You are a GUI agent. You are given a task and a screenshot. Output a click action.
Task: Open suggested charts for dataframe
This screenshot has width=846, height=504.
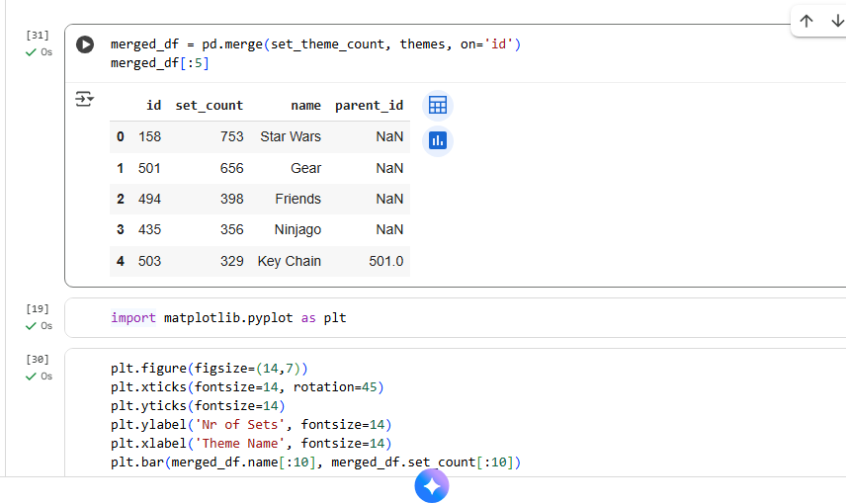tap(438, 141)
